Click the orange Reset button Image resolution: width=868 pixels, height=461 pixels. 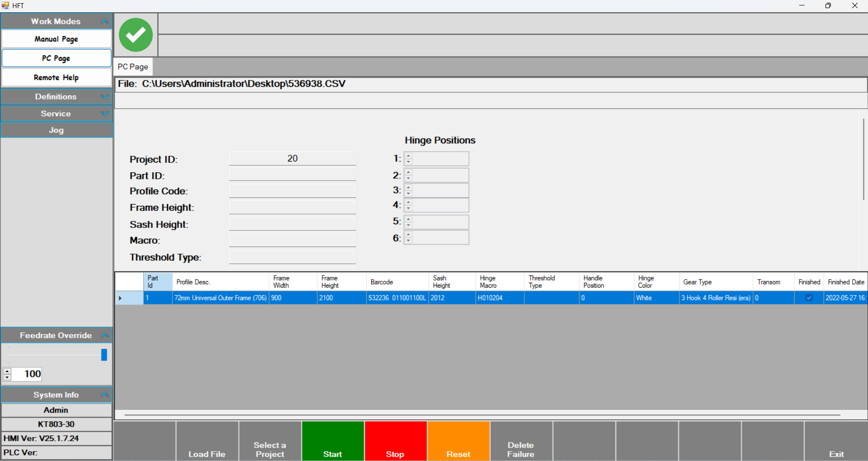coord(458,441)
